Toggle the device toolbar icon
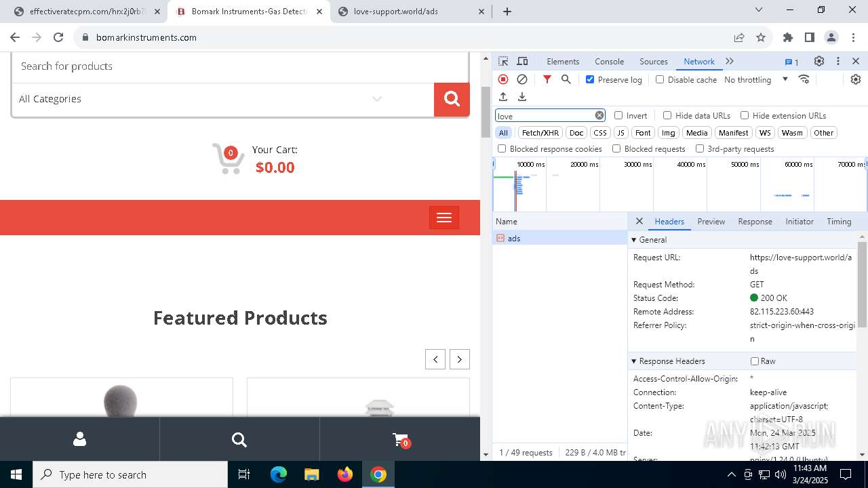Viewport: 868px width, 488px height. point(522,61)
